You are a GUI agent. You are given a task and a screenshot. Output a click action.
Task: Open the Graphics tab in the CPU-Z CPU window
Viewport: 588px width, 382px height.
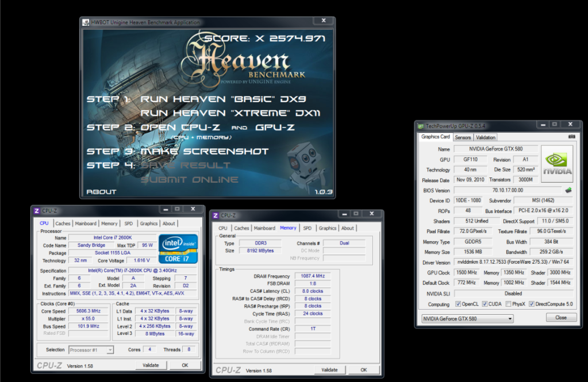149,223
